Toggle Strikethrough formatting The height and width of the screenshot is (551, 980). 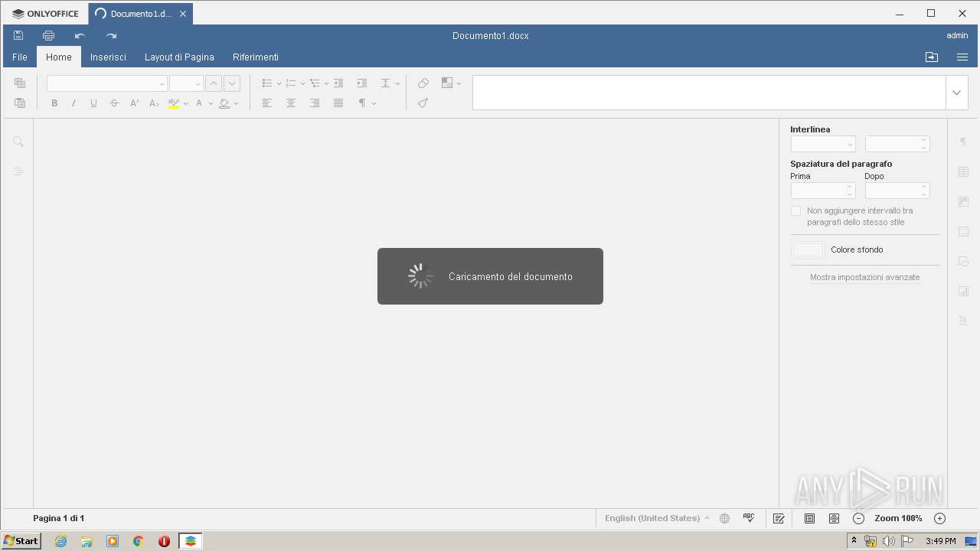point(114,103)
